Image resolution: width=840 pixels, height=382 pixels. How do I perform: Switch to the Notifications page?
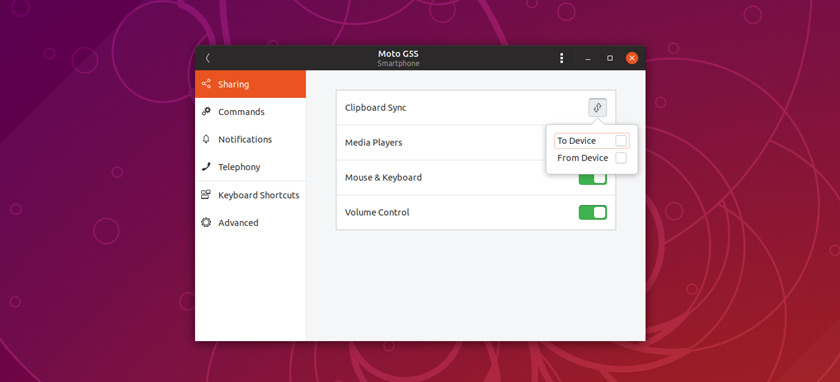[250, 139]
